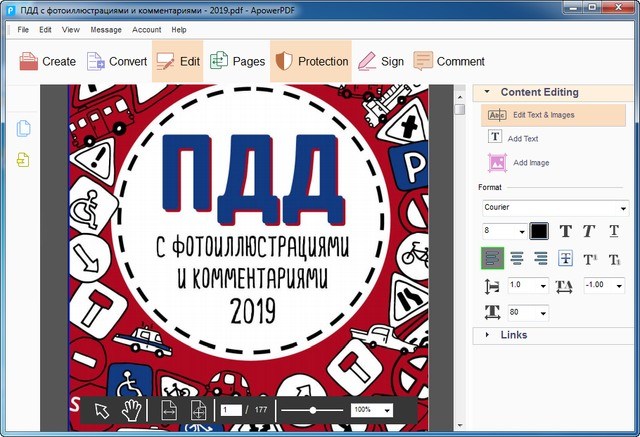Open the bookmarks sidebar panel
Viewport: 640px width, 437px height.
(23, 160)
